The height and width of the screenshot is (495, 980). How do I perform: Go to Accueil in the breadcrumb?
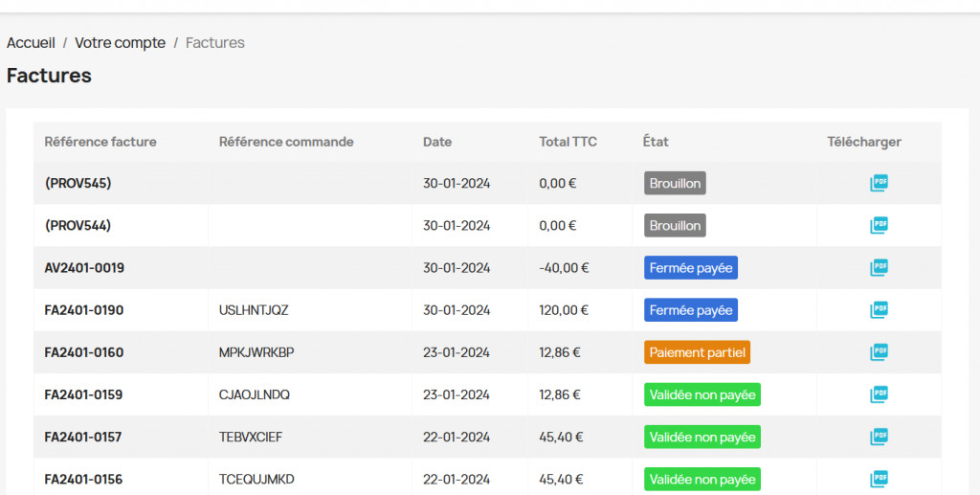[x=31, y=43]
